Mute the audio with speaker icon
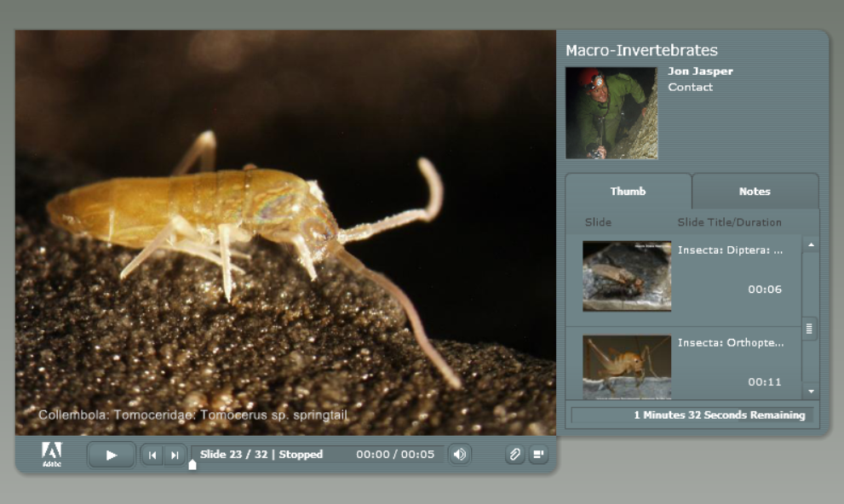Image resolution: width=844 pixels, height=504 pixels. [x=460, y=455]
